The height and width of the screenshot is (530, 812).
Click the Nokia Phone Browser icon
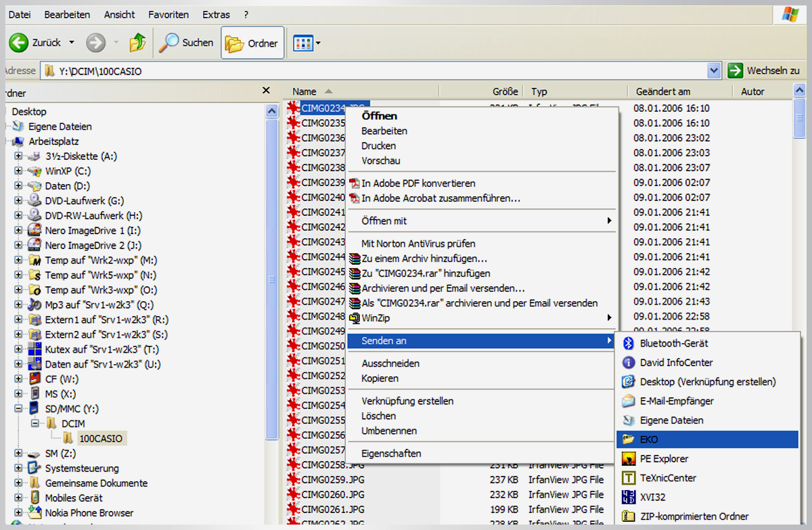click(x=35, y=513)
